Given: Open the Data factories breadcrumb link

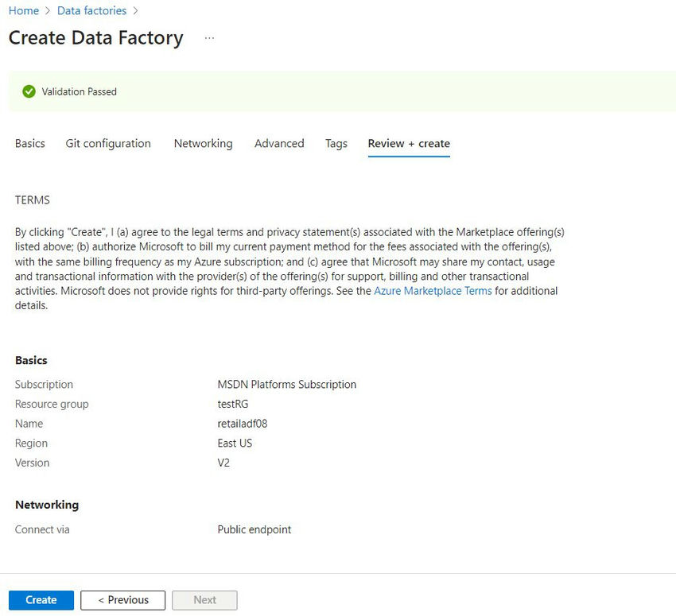Looking at the screenshot, I should (91, 11).
